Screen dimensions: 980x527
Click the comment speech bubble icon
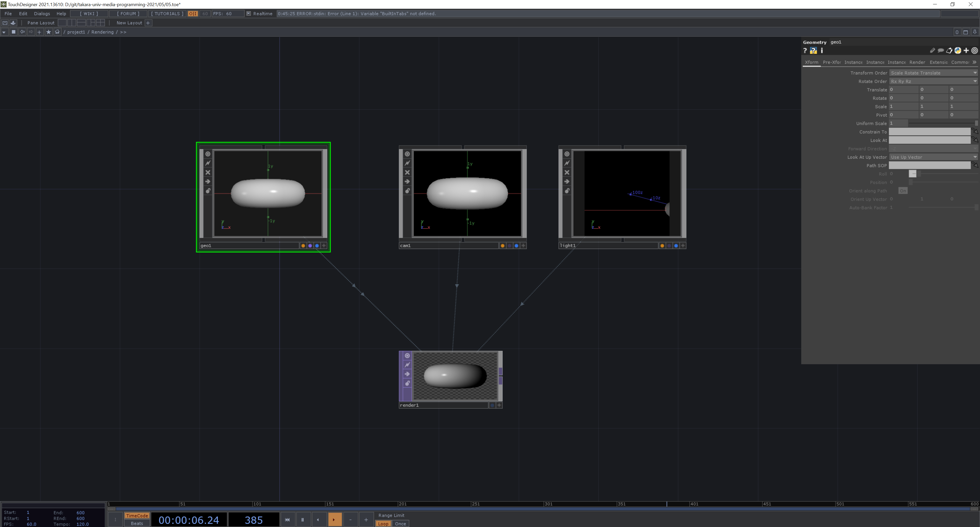click(x=940, y=51)
